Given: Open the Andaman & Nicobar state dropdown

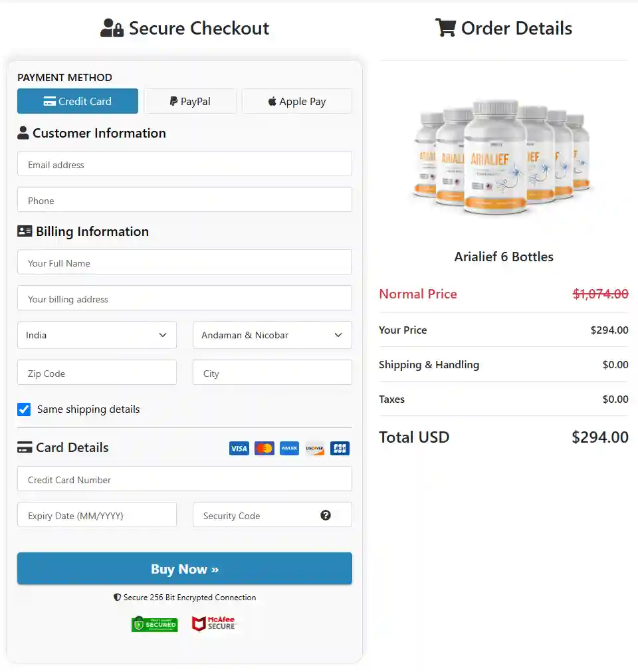Looking at the screenshot, I should (272, 335).
